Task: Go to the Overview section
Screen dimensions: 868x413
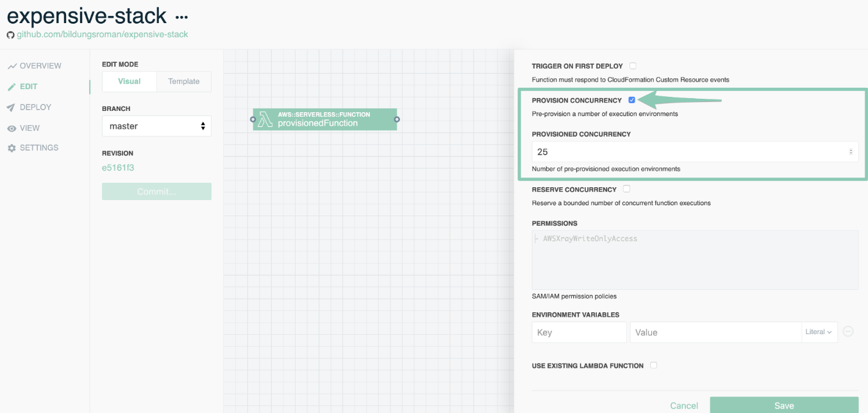Action: pyautogui.click(x=40, y=66)
